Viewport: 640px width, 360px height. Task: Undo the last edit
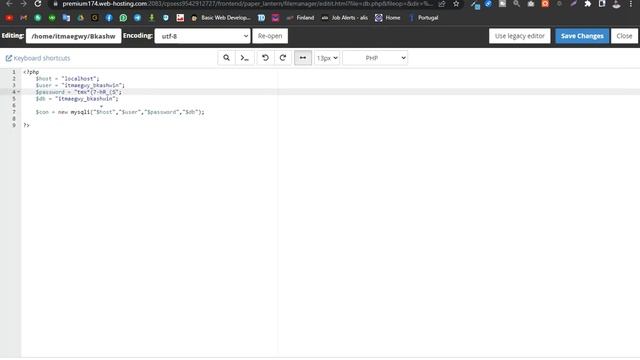tap(265, 58)
